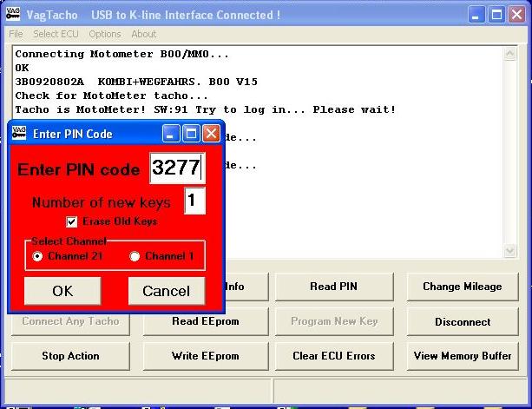Screen dimensions: 532x409
Task: Minimize the Enter PIN Code dialog
Action: pyautogui.click(x=171, y=133)
